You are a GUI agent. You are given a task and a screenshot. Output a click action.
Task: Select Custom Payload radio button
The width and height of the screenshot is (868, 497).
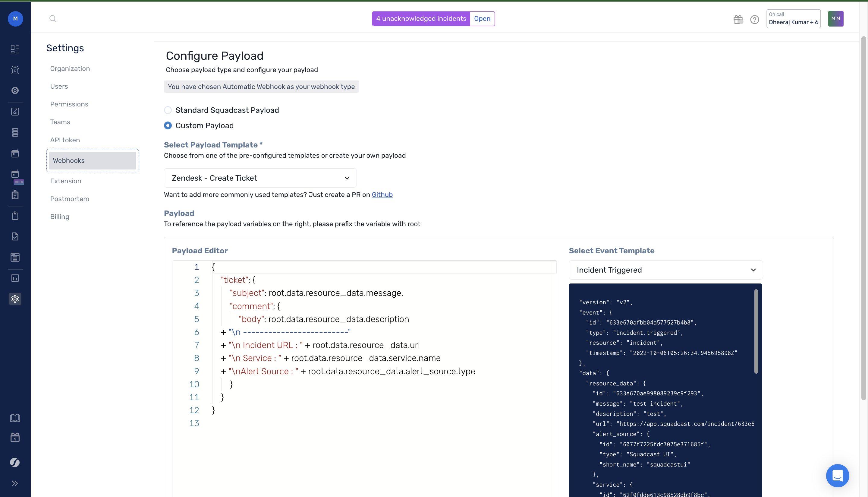tap(168, 126)
